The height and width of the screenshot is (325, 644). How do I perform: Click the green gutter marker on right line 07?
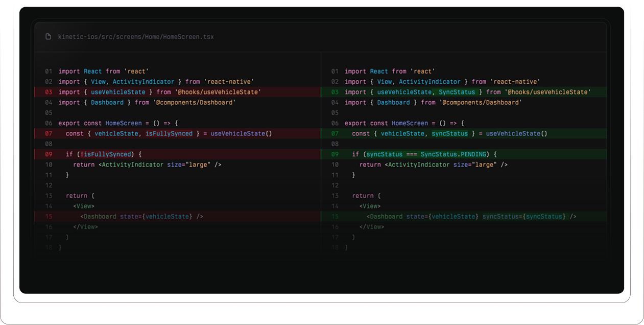tap(321, 133)
